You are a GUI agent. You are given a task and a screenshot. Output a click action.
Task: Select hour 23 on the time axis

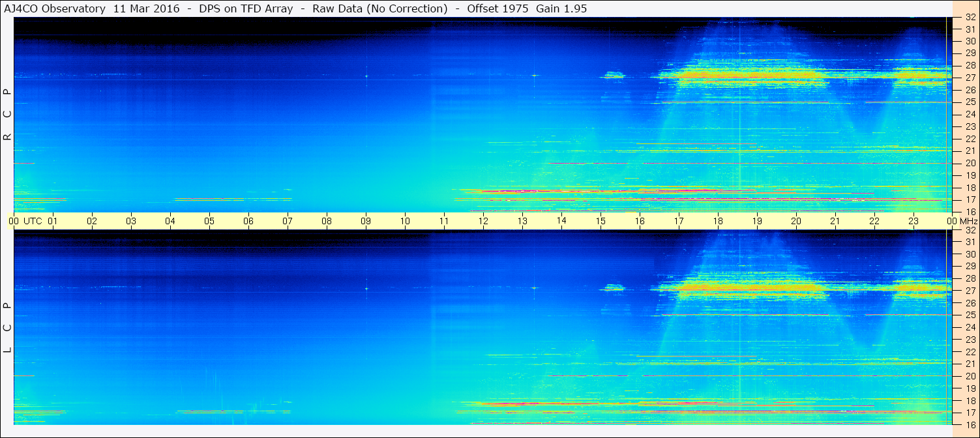(x=913, y=221)
